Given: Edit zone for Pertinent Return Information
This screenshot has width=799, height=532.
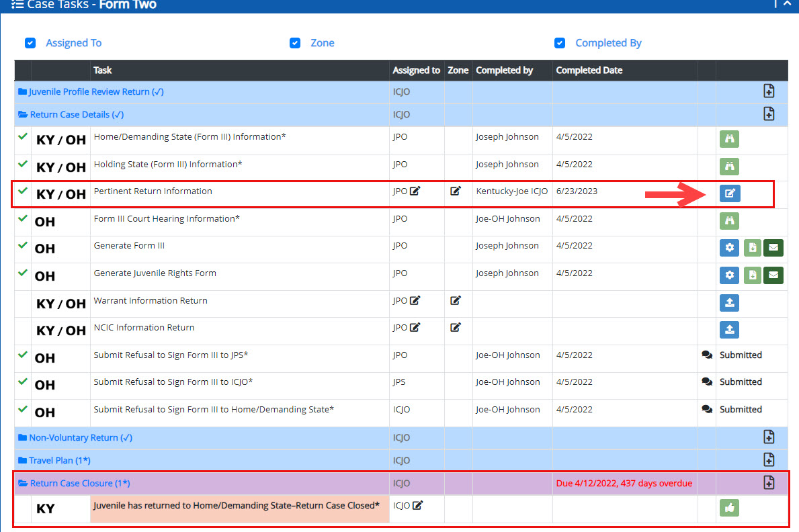Looking at the screenshot, I should tap(456, 191).
